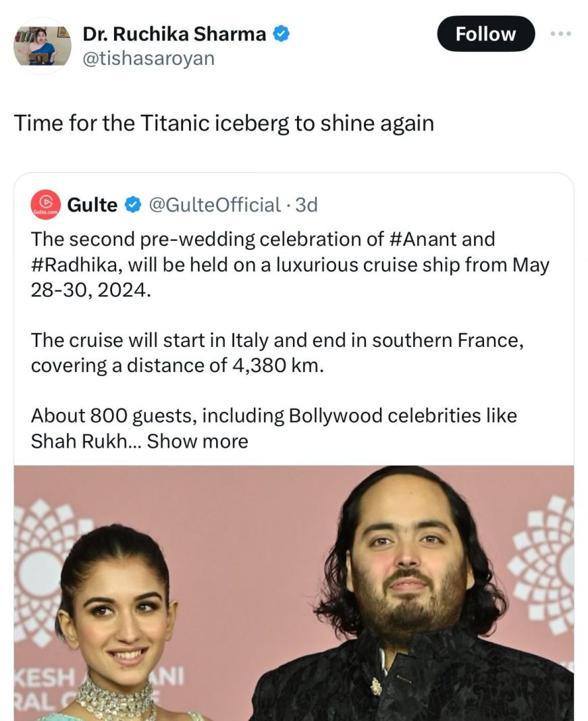Open the Gulte account name in quoted tweet
Viewport: 588px width, 721px height.
(x=92, y=205)
